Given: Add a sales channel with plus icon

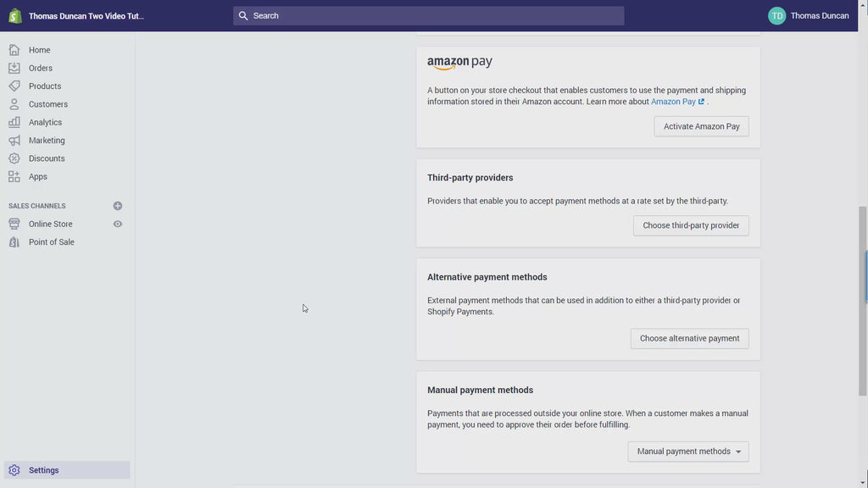Looking at the screenshot, I should (117, 206).
